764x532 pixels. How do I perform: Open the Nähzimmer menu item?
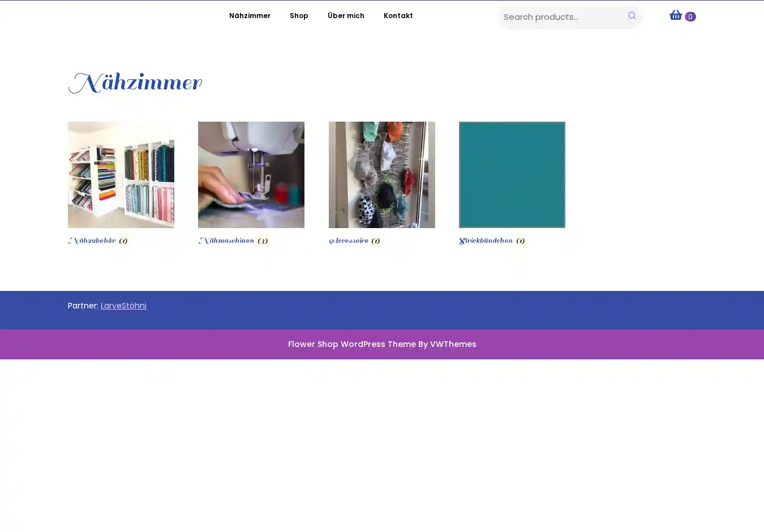(250, 16)
